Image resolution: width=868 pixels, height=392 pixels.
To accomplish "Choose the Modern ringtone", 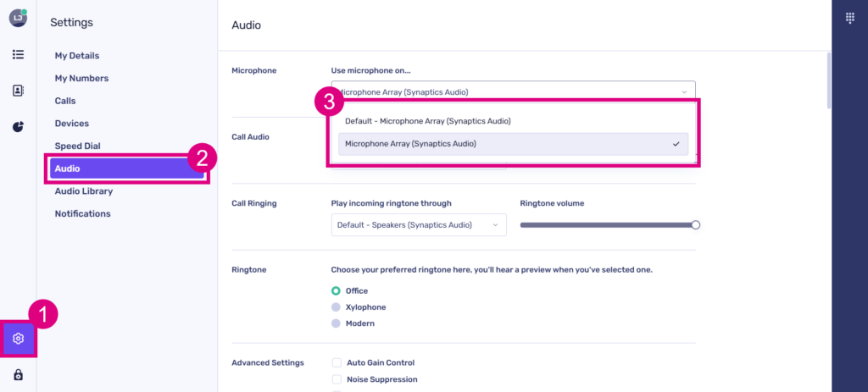I will coord(336,323).
